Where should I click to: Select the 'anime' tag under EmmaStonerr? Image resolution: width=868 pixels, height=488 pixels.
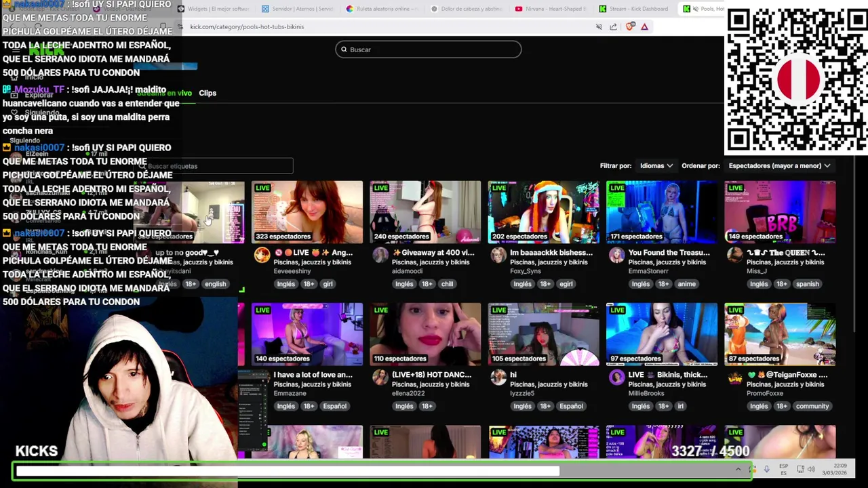point(686,284)
